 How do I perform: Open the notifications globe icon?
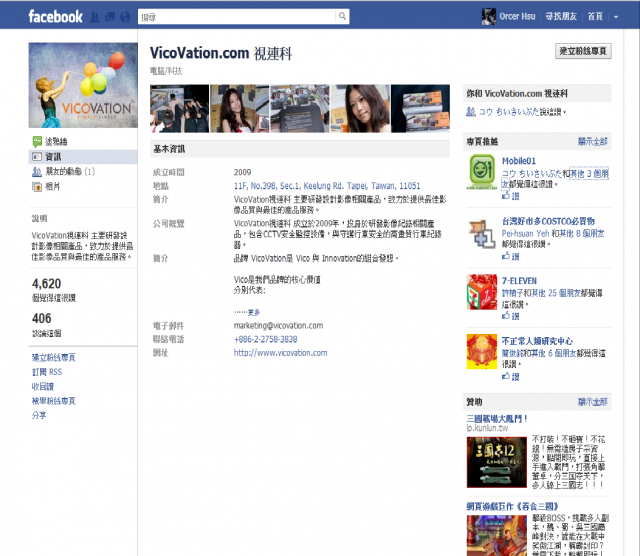click(125, 17)
